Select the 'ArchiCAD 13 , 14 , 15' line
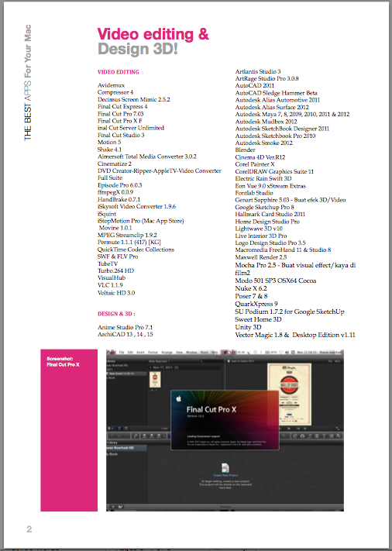The image size is (392, 551). 125,334
